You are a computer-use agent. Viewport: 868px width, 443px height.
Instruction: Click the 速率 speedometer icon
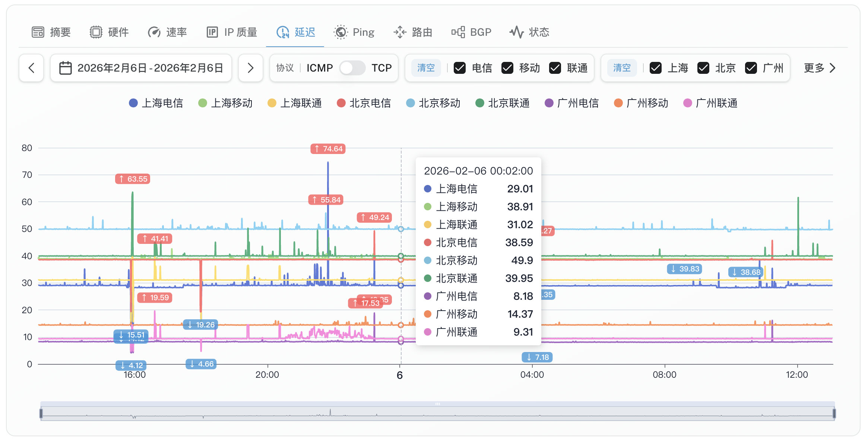pyautogui.click(x=154, y=32)
